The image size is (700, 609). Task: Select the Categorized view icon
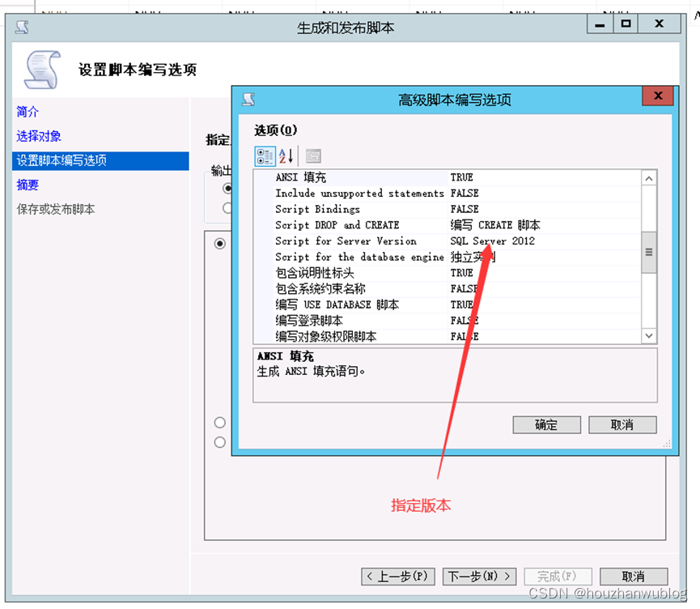[265, 155]
